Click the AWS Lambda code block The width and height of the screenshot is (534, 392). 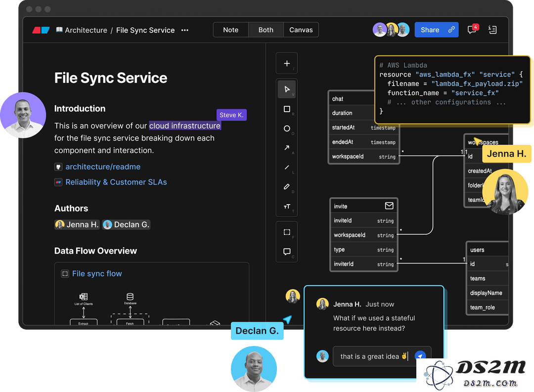point(452,89)
